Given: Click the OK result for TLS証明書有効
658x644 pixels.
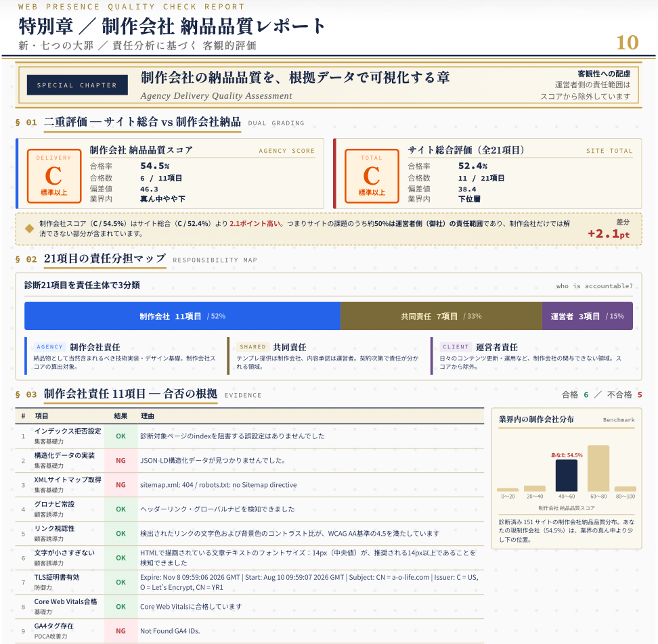Looking at the screenshot, I should 121,582.
